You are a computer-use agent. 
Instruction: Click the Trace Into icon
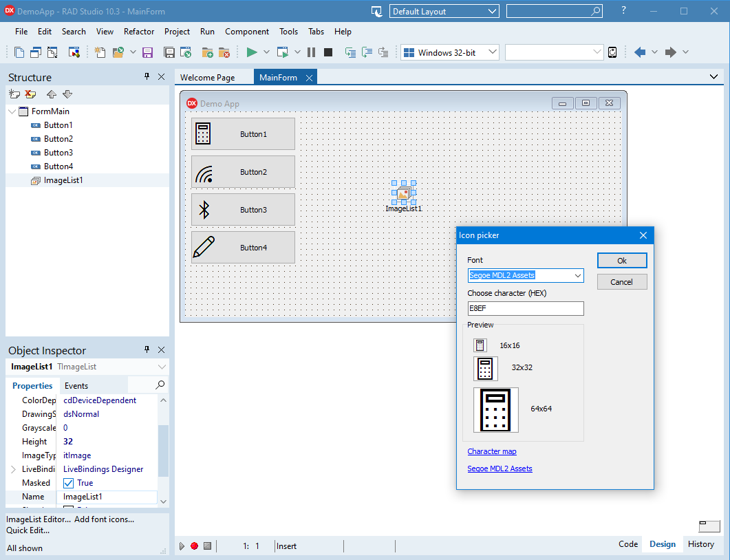pos(350,52)
